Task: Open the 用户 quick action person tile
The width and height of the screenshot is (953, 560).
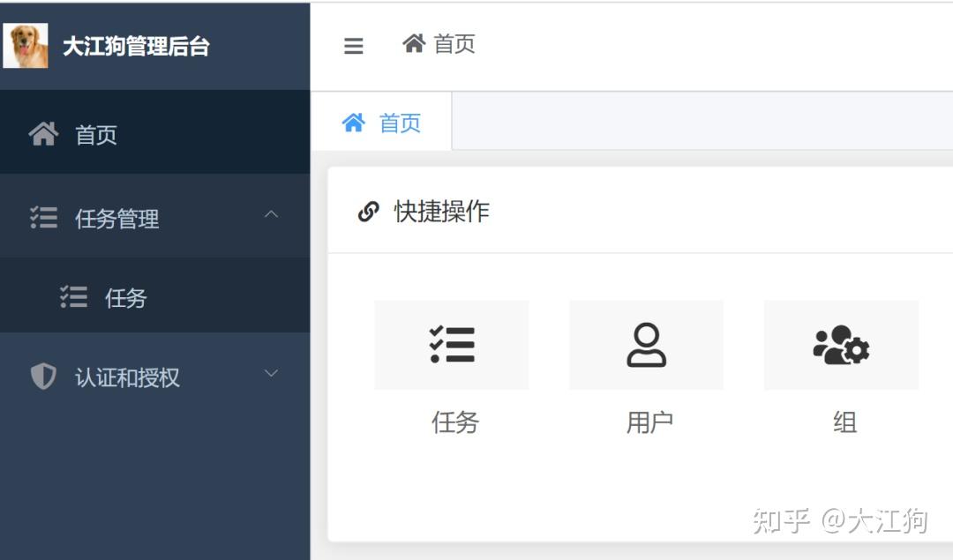Action: 646,345
